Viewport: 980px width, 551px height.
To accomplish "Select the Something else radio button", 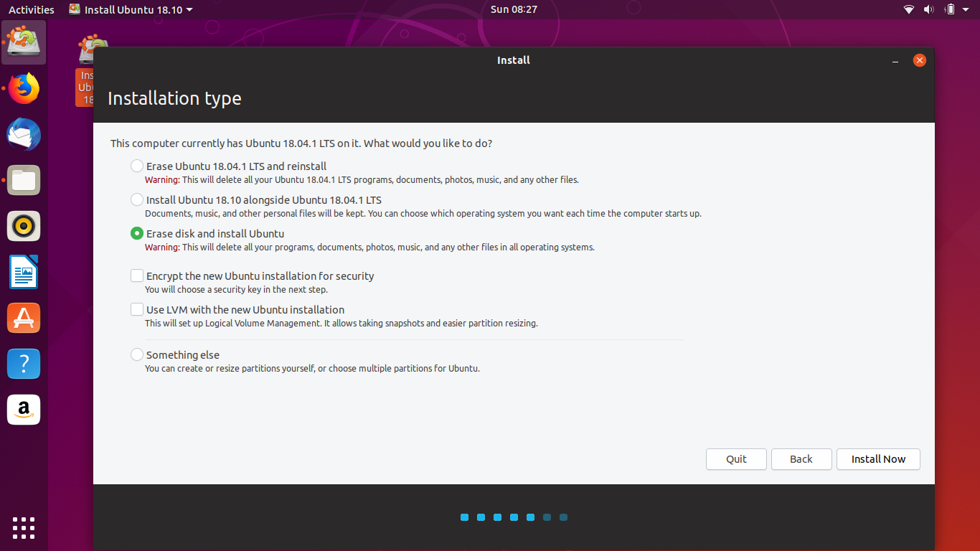I will point(136,354).
